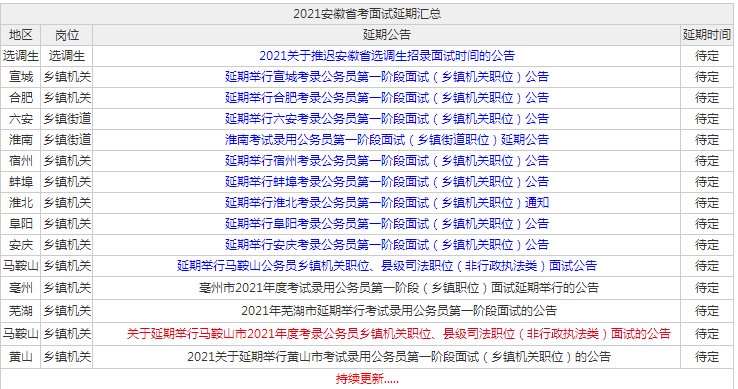Click the 岗位 column header
This screenshot has width=738, height=389.
tap(67, 35)
